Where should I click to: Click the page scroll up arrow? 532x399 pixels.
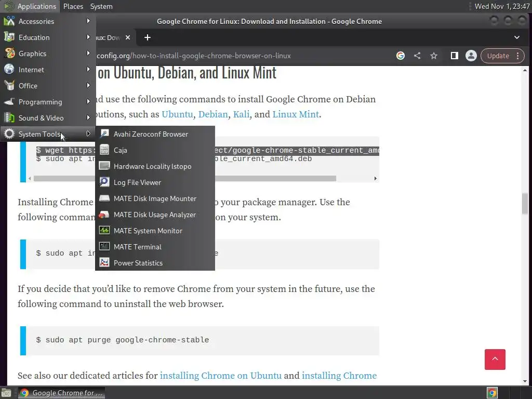click(525, 70)
